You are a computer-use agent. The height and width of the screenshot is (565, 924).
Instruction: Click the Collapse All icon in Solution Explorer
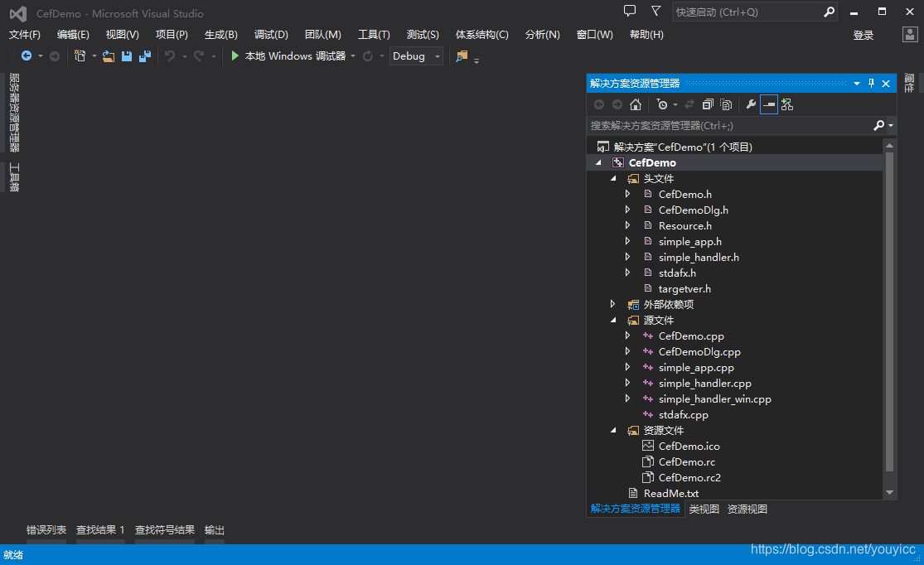(708, 104)
